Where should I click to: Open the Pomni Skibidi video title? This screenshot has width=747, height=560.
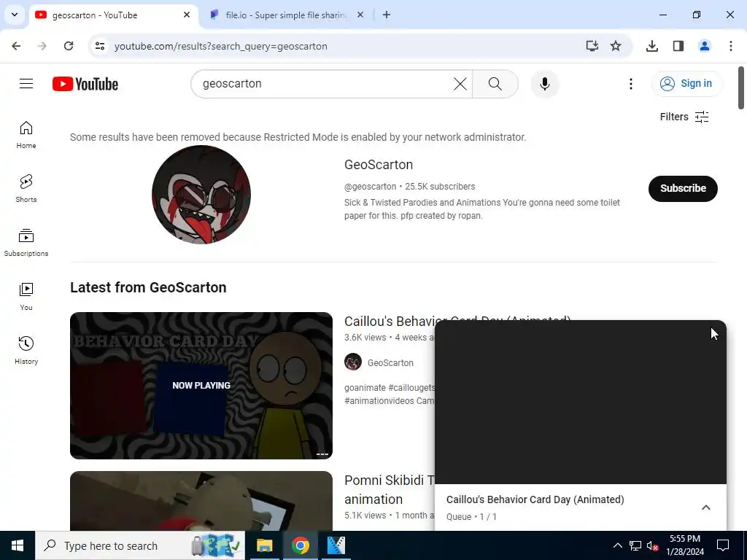pos(390,489)
